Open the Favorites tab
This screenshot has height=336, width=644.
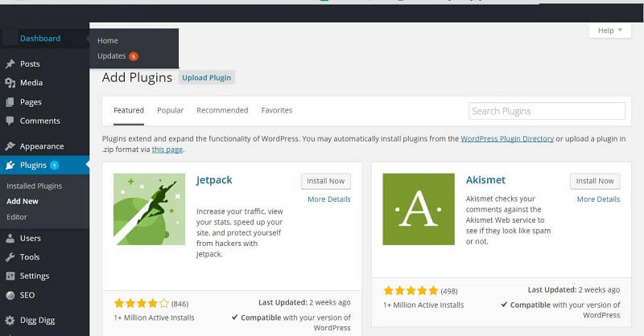click(277, 110)
